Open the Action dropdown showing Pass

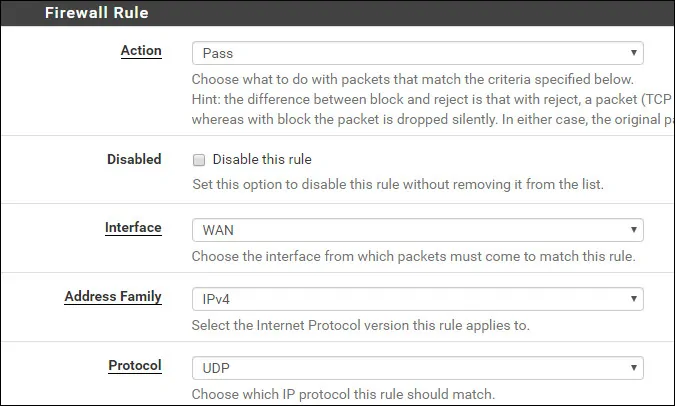(x=416, y=53)
